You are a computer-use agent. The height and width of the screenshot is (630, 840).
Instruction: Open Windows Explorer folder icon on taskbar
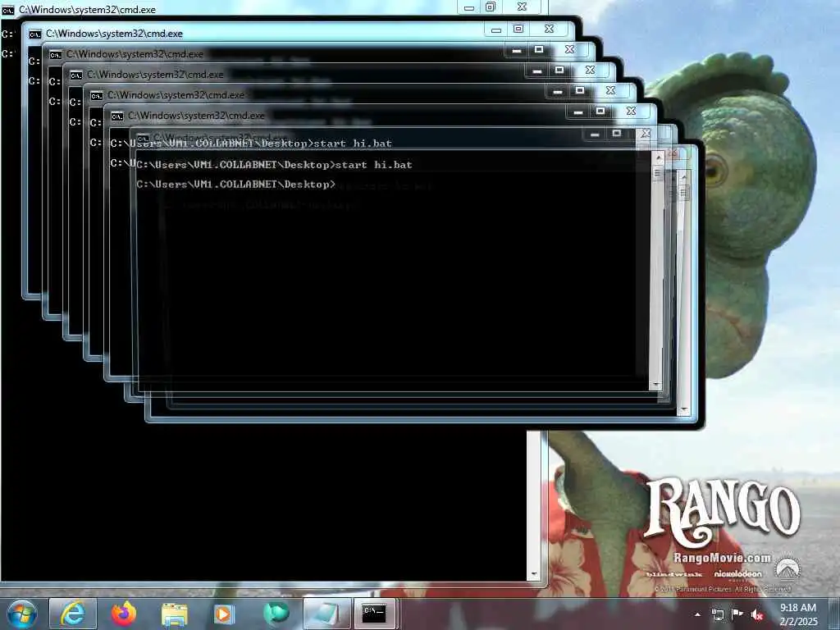(175, 614)
